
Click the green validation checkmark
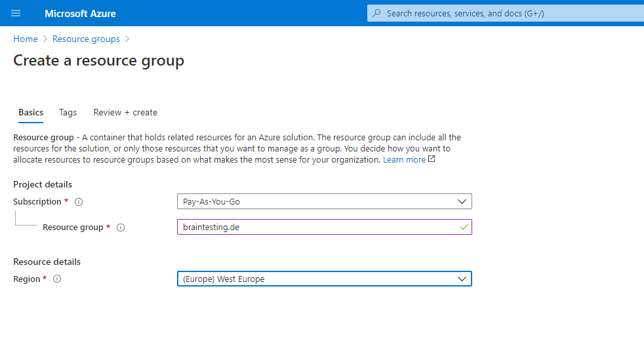[x=464, y=227]
